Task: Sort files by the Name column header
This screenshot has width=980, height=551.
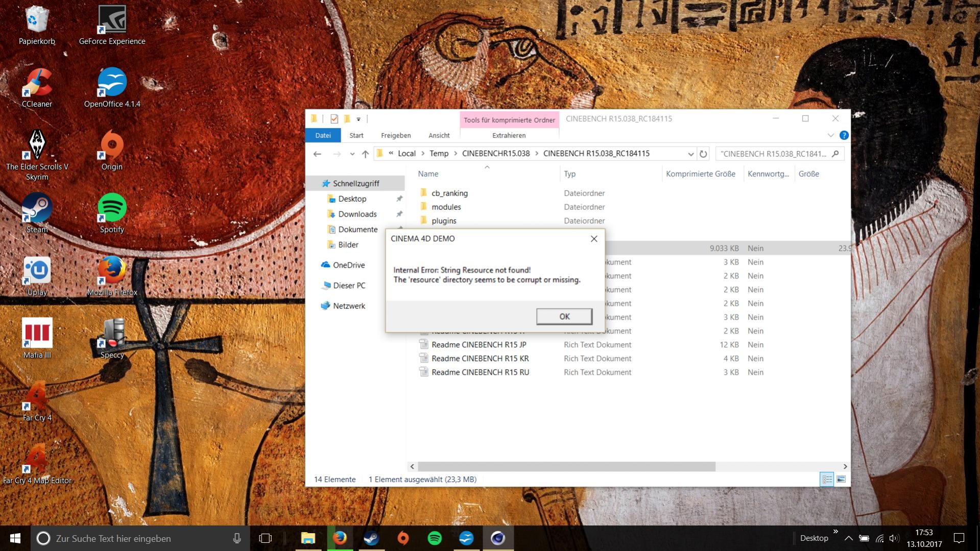Action: click(x=428, y=174)
